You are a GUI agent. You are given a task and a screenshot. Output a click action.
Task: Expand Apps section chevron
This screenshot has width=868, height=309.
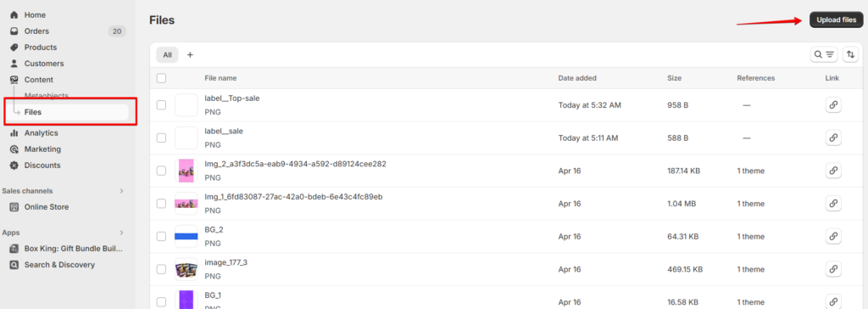coord(122,233)
